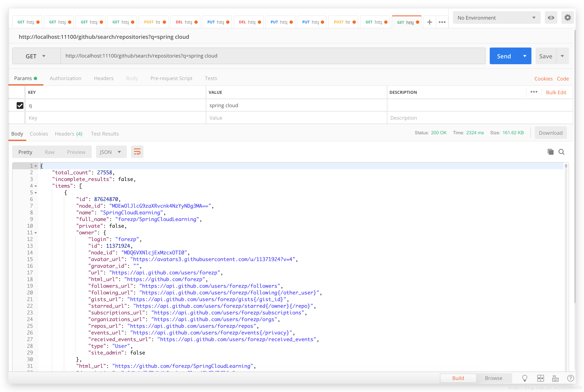Collapse the owner object at line 11
This screenshot has width=584, height=392.
pyautogui.click(x=36, y=233)
